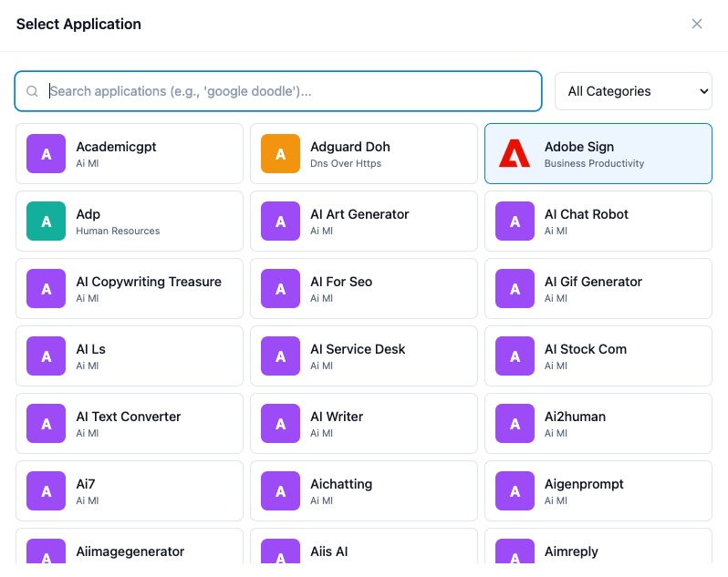Click the Aigenprompt icon

[x=515, y=490]
